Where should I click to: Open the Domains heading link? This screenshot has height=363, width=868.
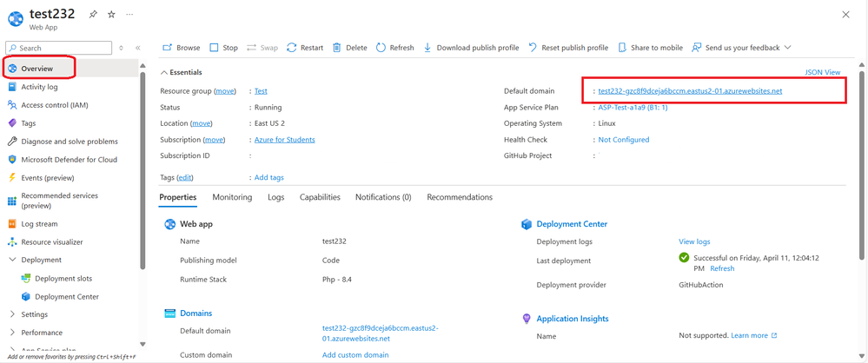click(x=196, y=313)
